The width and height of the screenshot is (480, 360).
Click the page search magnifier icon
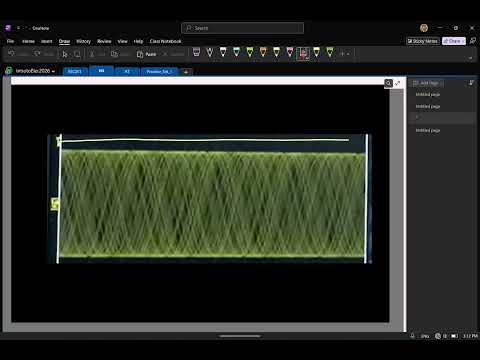point(388,83)
